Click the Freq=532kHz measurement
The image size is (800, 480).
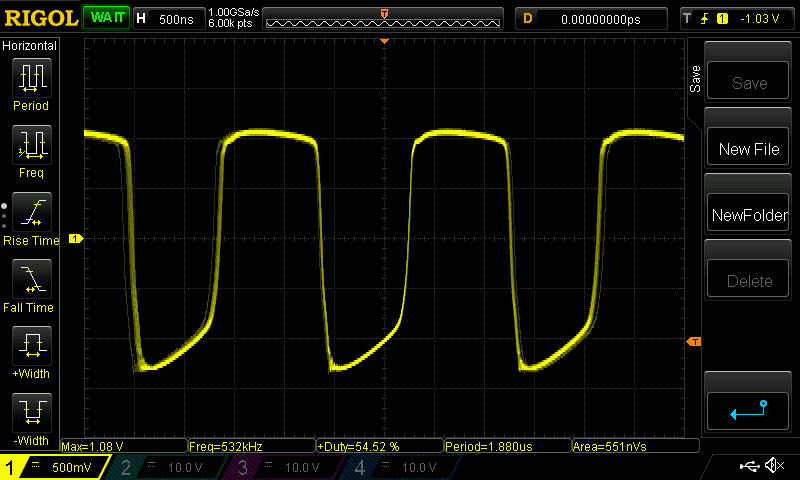(252, 446)
